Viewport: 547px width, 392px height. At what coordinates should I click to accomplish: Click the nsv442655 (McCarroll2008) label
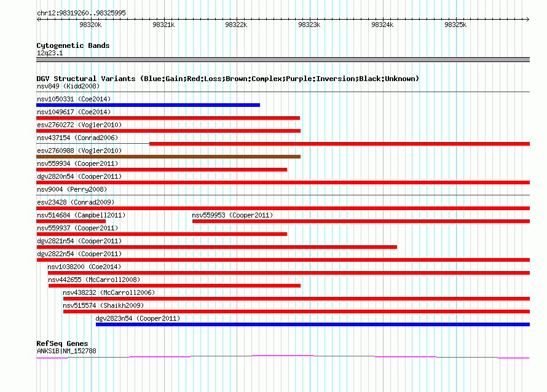(x=94, y=280)
